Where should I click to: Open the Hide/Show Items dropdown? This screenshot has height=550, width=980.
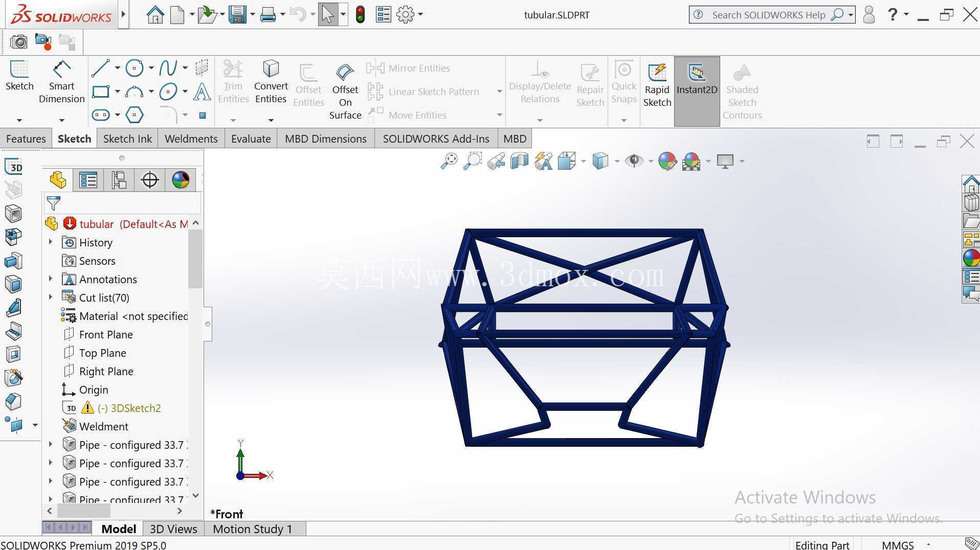point(651,162)
